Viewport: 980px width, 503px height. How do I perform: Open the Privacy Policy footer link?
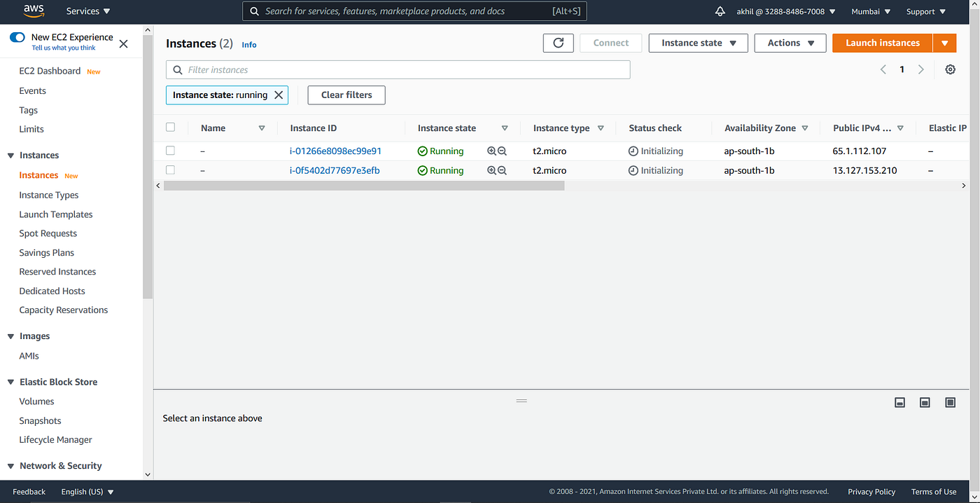coord(871,492)
